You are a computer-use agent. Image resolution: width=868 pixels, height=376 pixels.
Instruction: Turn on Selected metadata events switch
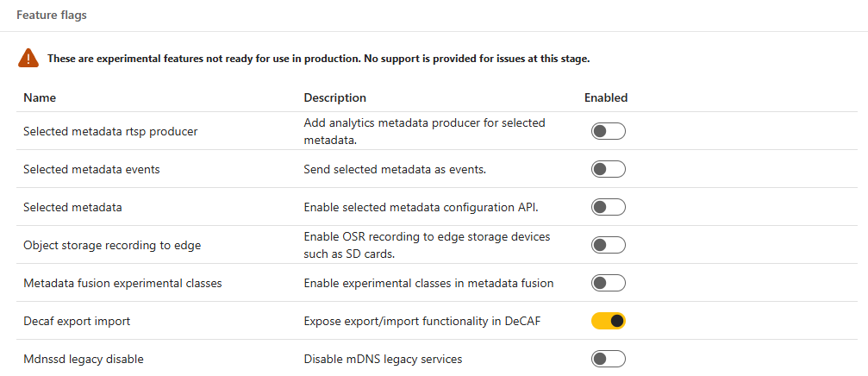point(609,169)
